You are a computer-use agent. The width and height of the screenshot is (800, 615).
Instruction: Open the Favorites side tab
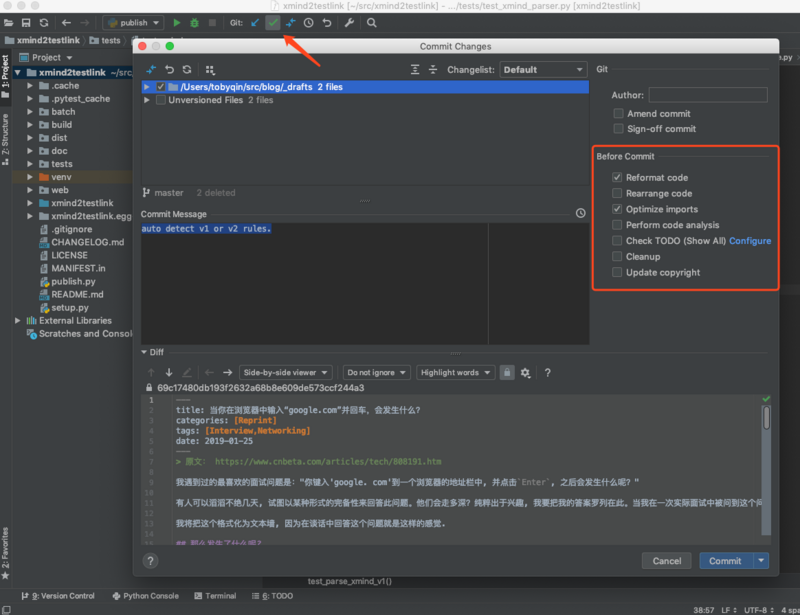click(5, 553)
